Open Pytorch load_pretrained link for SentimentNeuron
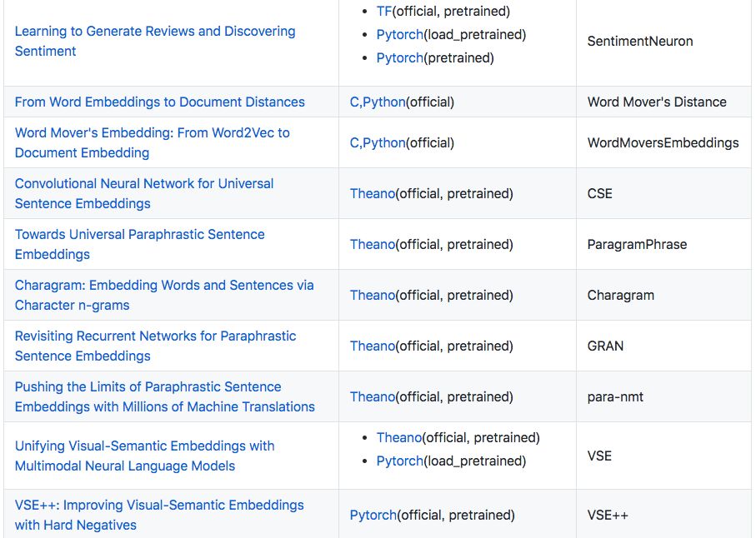The width and height of the screenshot is (756, 538). pos(400,35)
